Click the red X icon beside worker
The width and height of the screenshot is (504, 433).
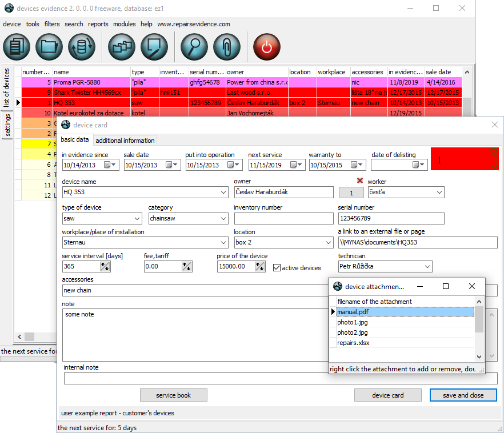click(360, 181)
